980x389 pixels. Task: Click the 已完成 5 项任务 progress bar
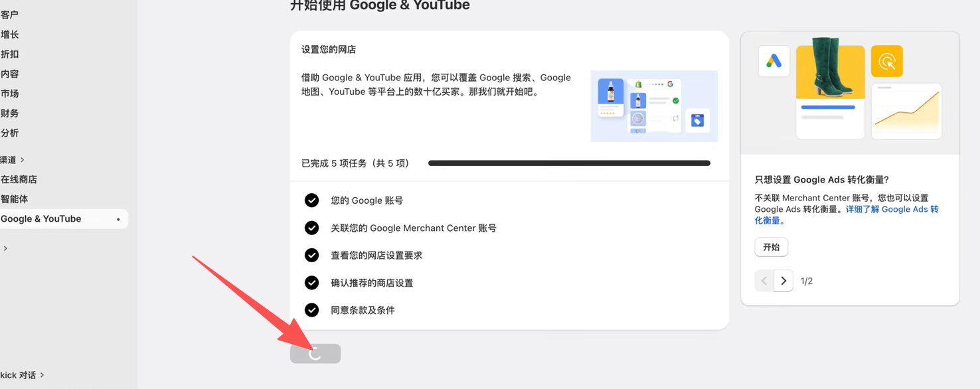569,163
